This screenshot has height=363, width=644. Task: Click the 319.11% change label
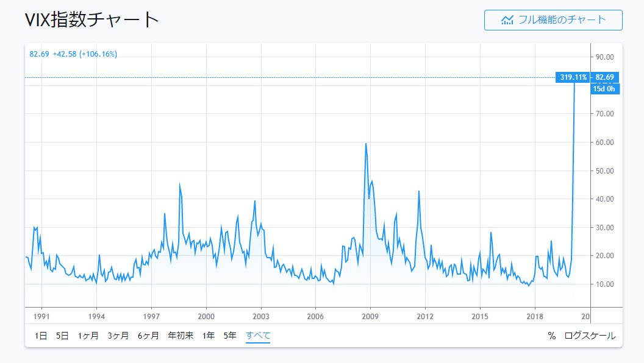coord(573,77)
